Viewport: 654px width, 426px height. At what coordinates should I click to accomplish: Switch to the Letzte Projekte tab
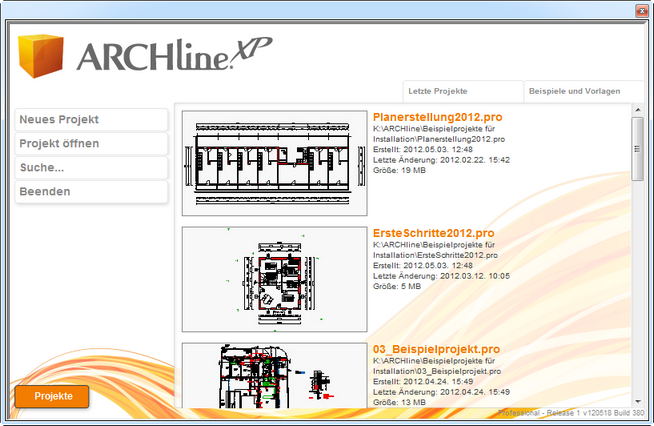463,91
